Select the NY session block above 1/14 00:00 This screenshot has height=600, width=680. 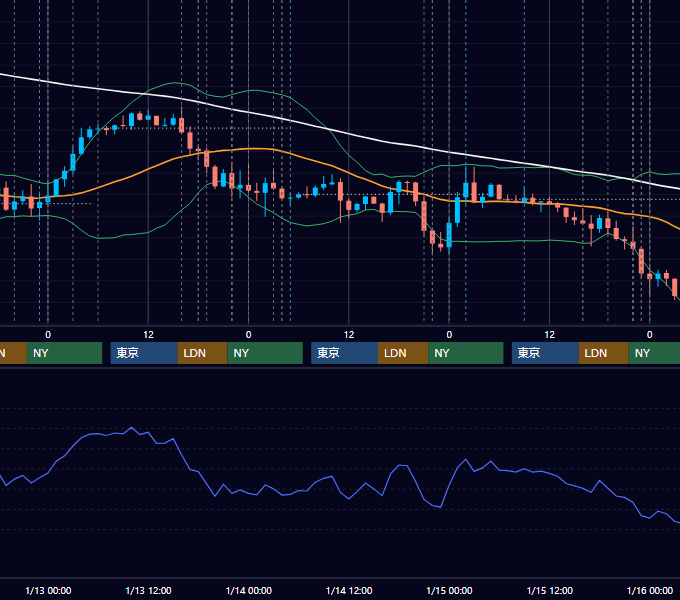tap(265, 353)
